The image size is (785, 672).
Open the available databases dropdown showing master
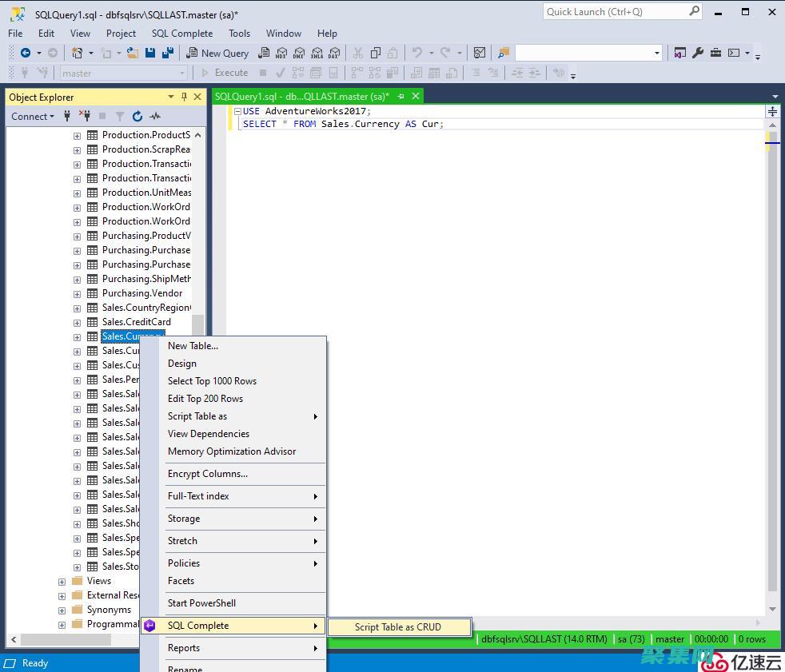[x=182, y=72]
